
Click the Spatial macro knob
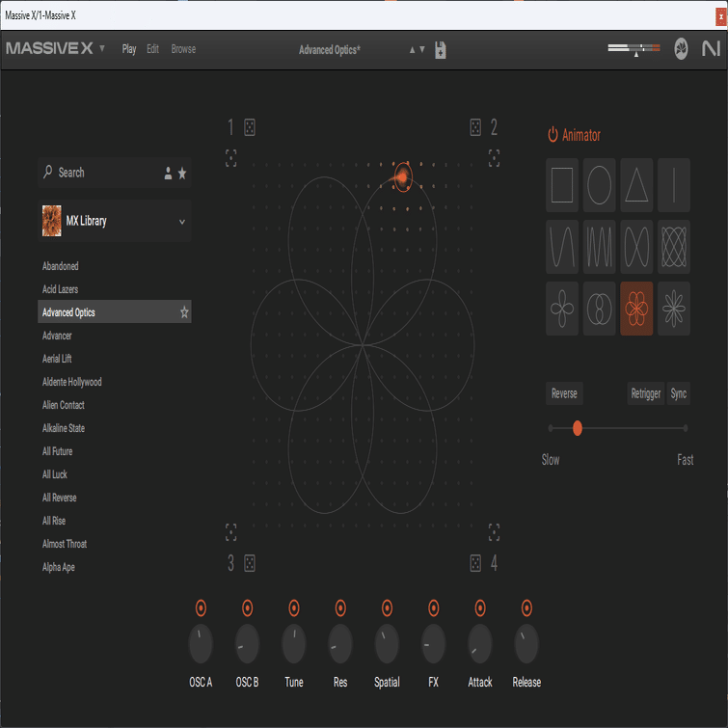pyautogui.click(x=387, y=643)
